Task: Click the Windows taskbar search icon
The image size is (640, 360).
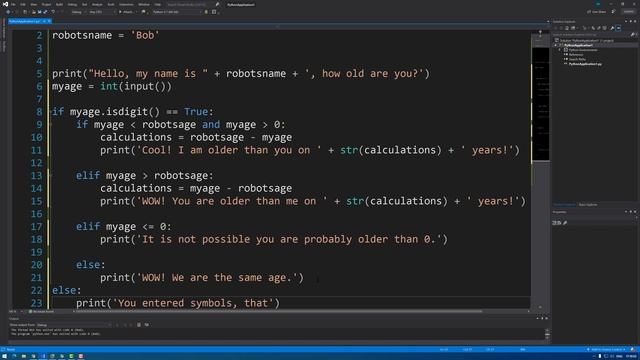Action: [14, 356]
